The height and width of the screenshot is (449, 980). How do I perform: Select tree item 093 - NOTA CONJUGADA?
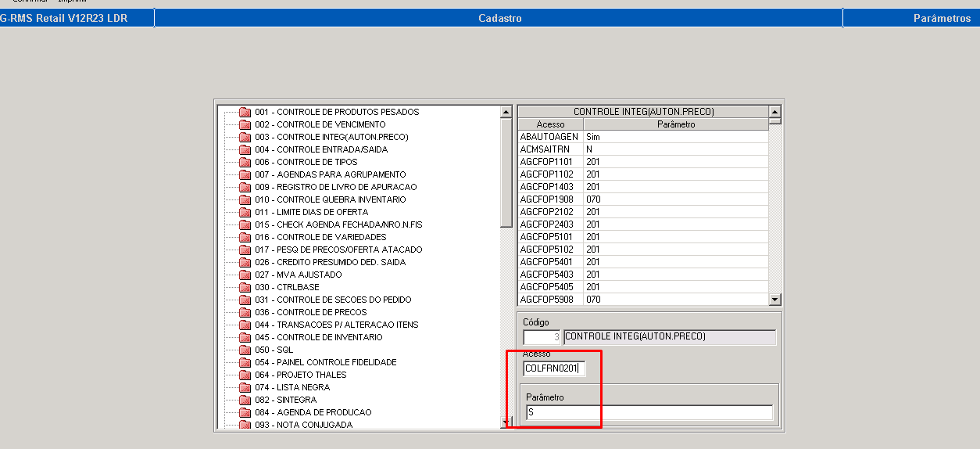[303, 425]
